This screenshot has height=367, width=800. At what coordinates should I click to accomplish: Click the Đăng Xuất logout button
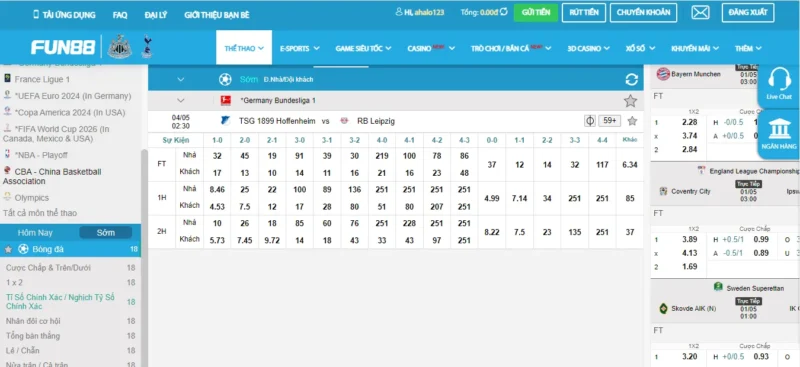(748, 13)
